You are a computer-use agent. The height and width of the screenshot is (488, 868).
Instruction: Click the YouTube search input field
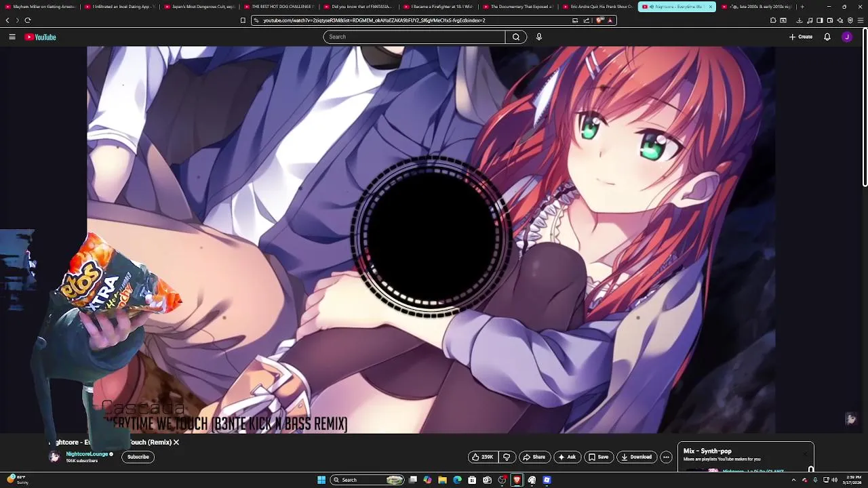tap(414, 37)
